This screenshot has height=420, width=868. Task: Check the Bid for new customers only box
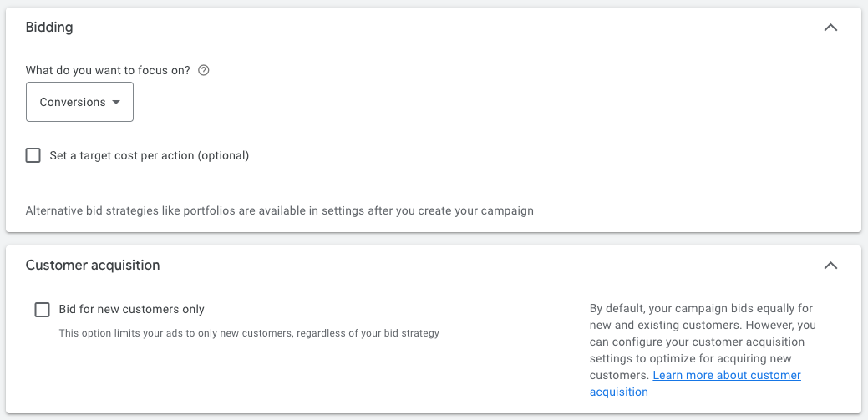(43, 310)
